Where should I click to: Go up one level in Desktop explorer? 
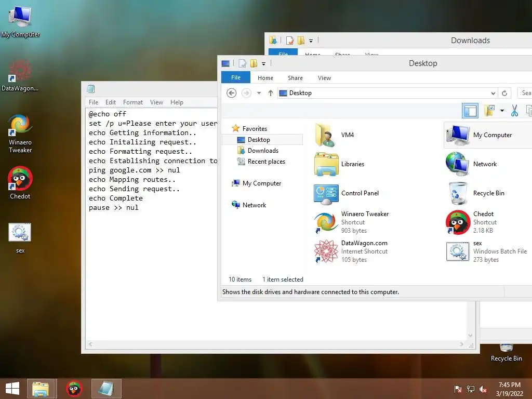click(x=270, y=93)
